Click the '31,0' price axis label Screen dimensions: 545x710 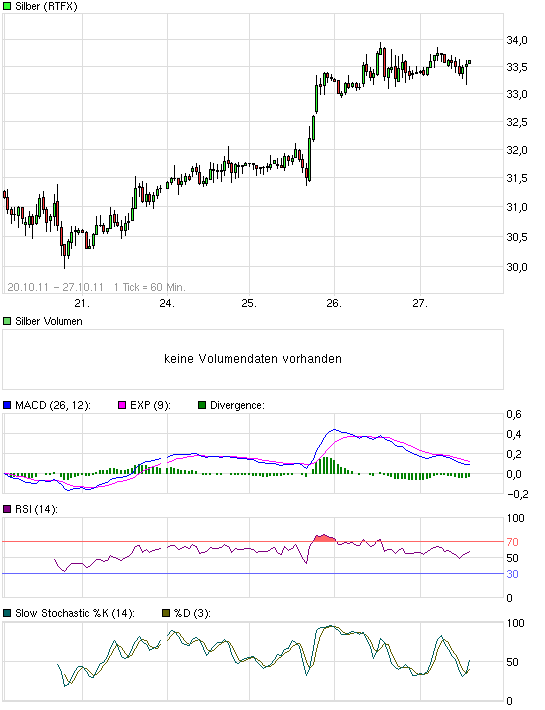(x=517, y=207)
